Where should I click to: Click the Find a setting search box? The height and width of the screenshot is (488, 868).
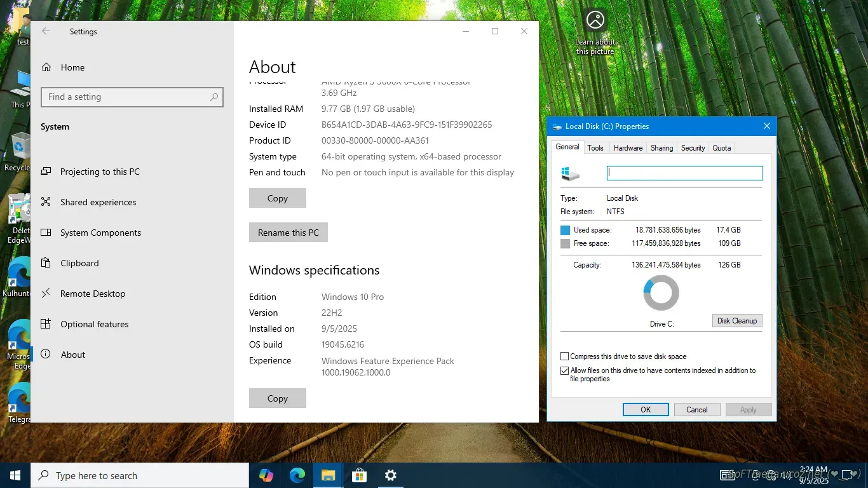[x=127, y=97]
